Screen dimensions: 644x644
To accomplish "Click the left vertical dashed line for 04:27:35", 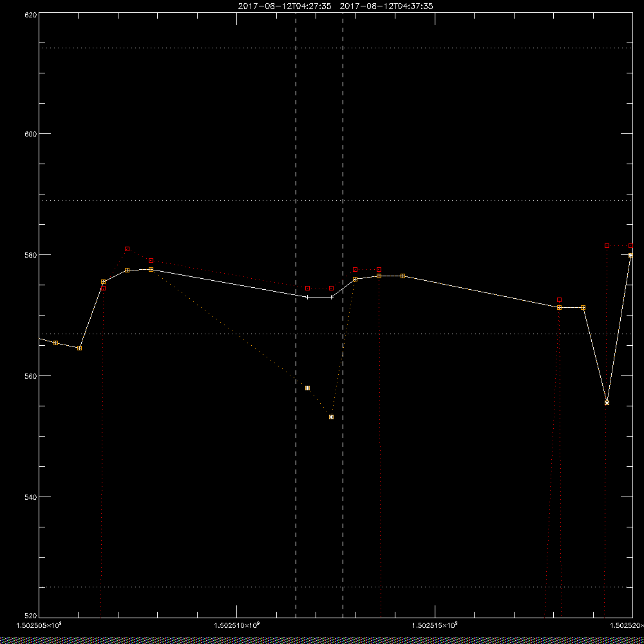I will 296,316.
